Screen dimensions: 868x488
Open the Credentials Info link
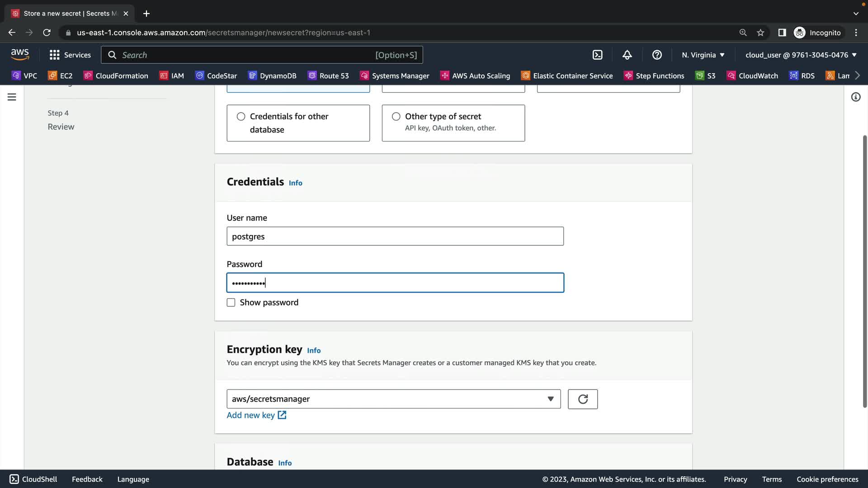coord(295,183)
